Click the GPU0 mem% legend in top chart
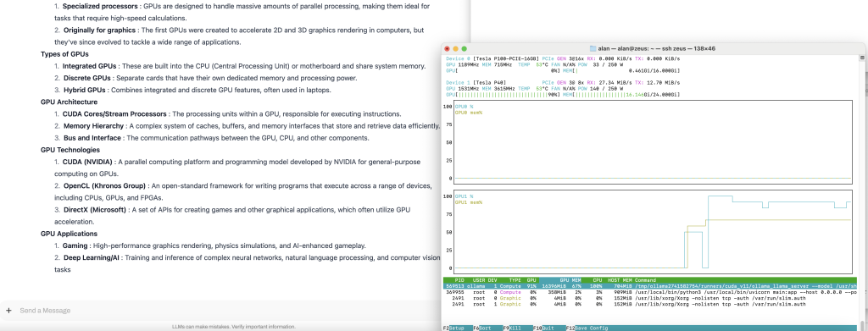 (469, 113)
